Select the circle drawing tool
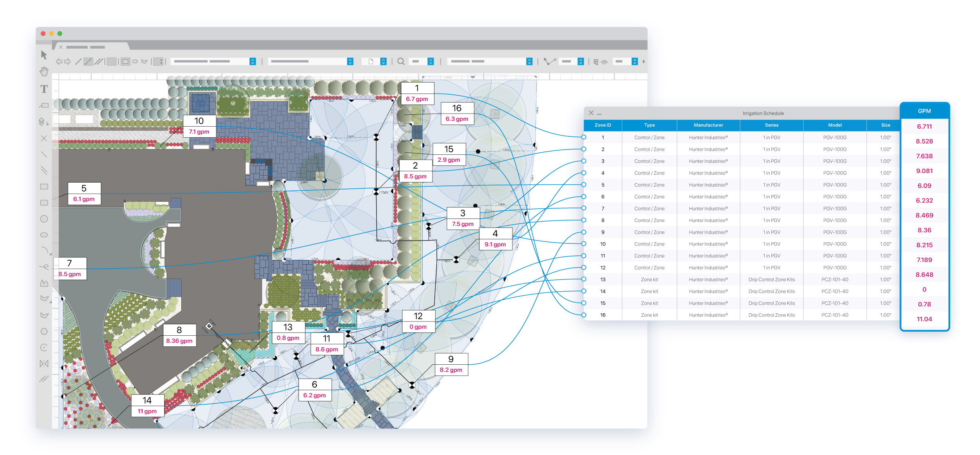The image size is (980, 455). tap(44, 219)
